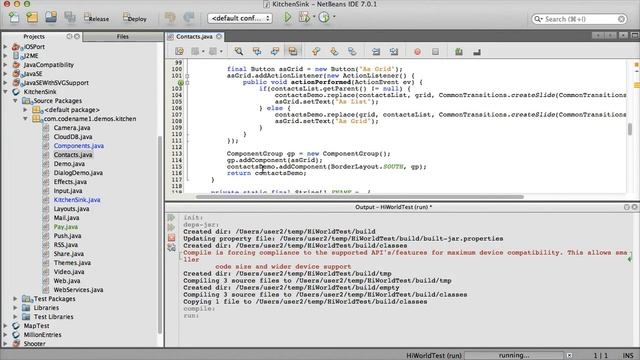
Task: Switch to the Projects tab
Action: coord(34,36)
